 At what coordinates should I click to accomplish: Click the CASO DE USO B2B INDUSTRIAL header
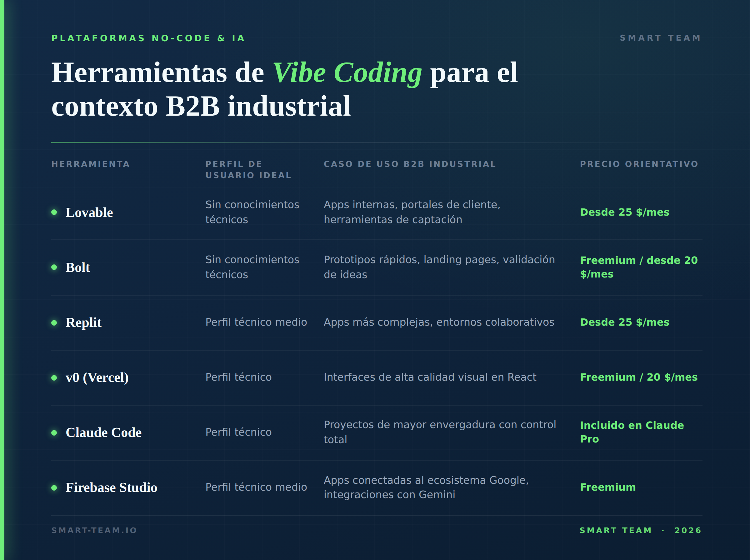(410, 164)
